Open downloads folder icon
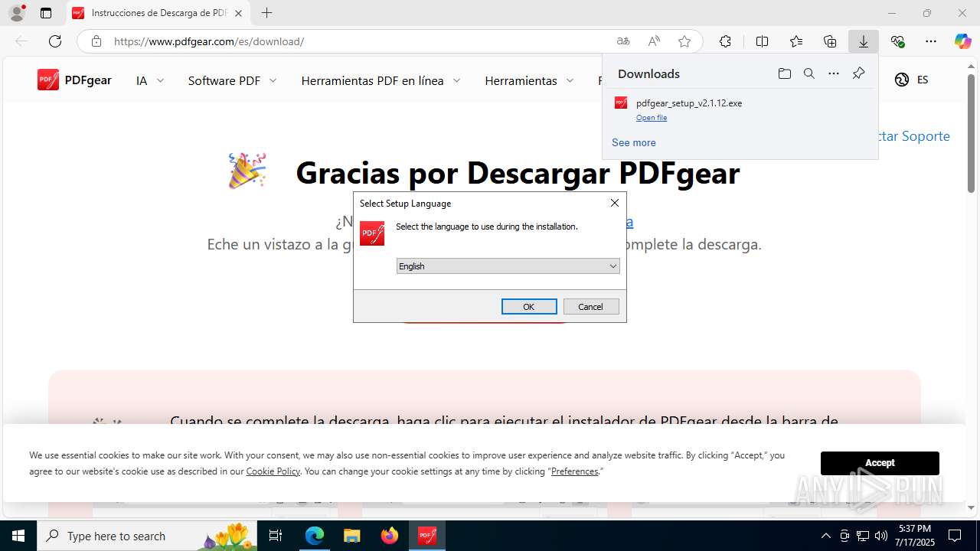Viewport: 980px width, 551px height. pos(785,73)
